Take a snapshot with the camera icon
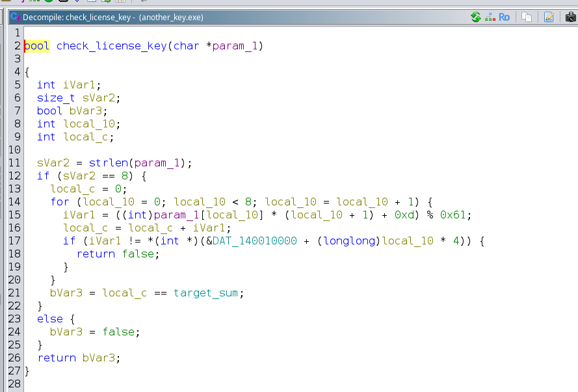The image size is (578, 392). tap(570, 17)
